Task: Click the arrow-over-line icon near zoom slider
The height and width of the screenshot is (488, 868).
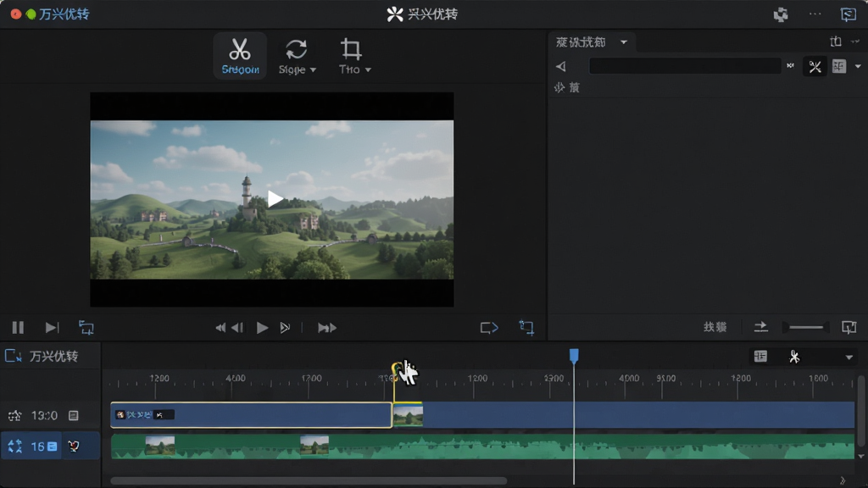Action: (761, 327)
